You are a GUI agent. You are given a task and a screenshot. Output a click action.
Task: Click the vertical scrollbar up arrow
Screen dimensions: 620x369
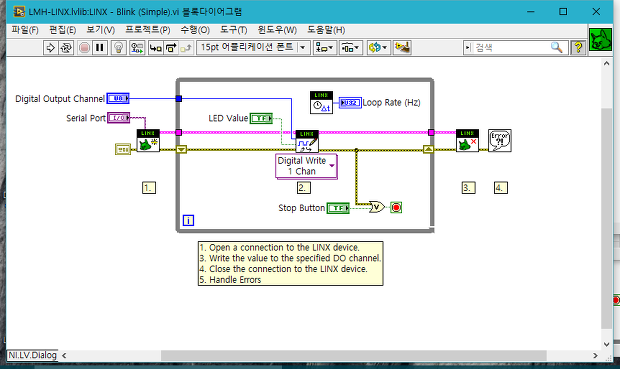(x=606, y=63)
